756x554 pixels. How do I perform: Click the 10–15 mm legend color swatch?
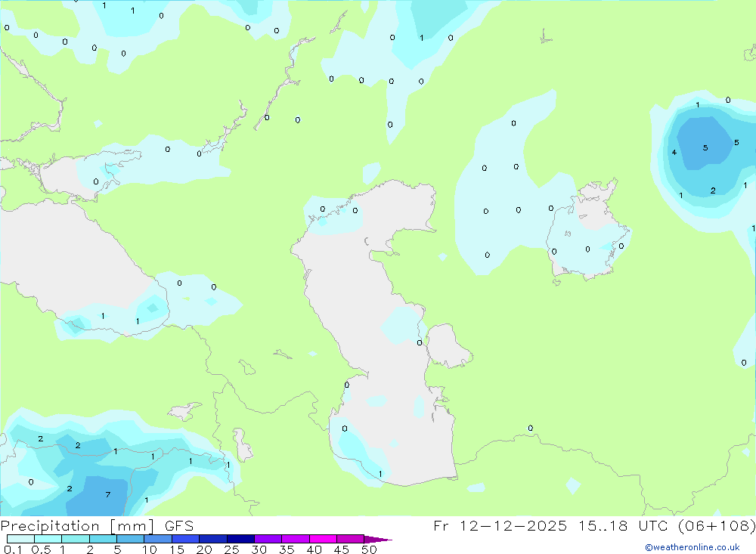[x=158, y=539]
